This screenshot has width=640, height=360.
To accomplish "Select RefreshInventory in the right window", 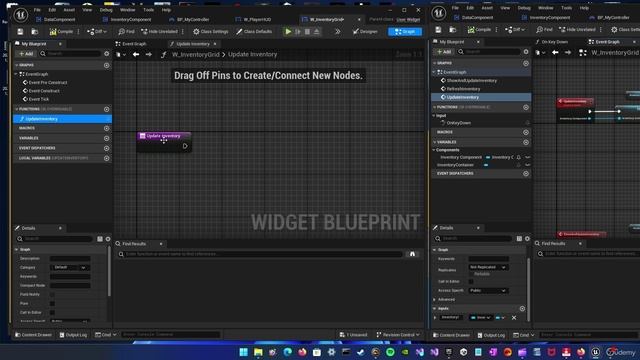I will coord(463,89).
